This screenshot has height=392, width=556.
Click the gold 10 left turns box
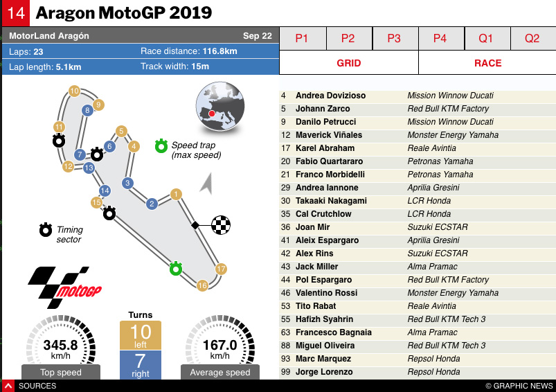(x=141, y=335)
